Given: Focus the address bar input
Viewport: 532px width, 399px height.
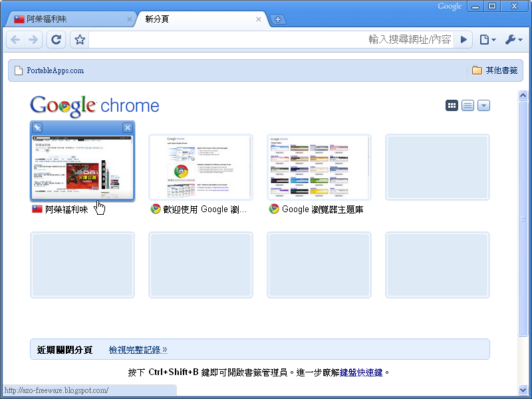Looking at the screenshot, I should coord(271,40).
